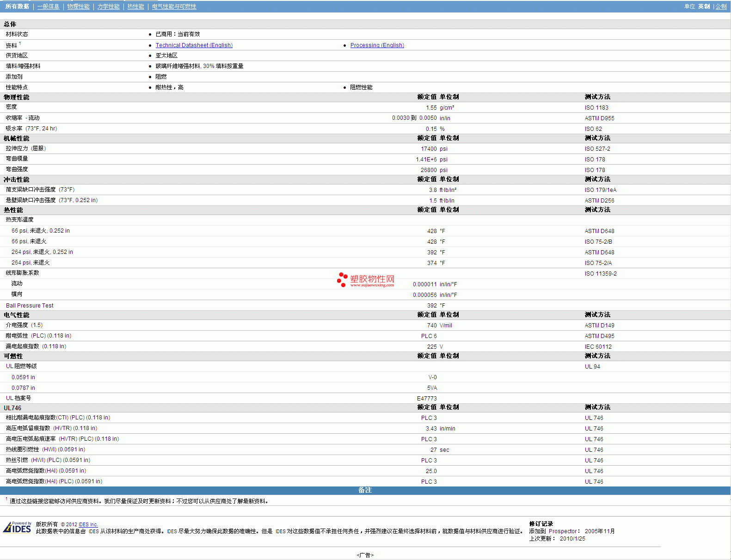
Task: Click the Powered by IDES logo
Action: pos(18,527)
